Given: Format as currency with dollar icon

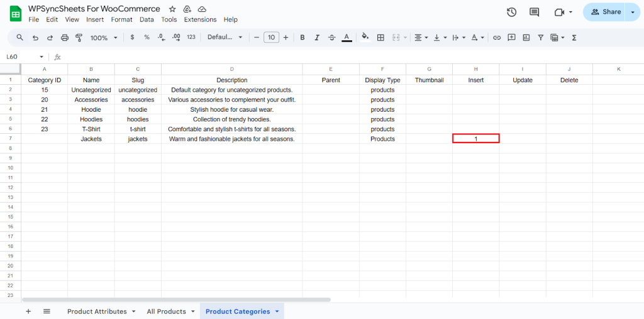Looking at the screenshot, I should (x=132, y=37).
